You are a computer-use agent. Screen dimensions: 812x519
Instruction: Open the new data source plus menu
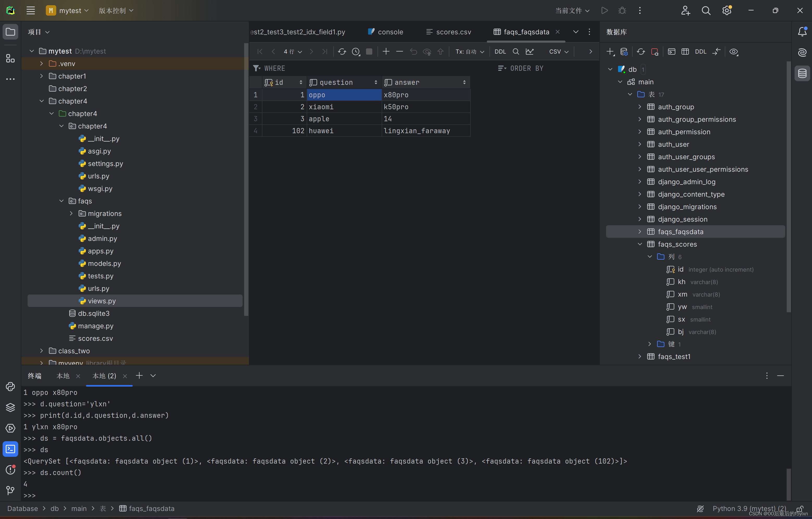pos(610,52)
